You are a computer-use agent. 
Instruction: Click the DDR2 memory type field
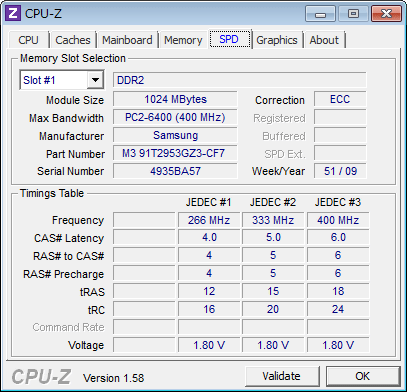[239, 80]
